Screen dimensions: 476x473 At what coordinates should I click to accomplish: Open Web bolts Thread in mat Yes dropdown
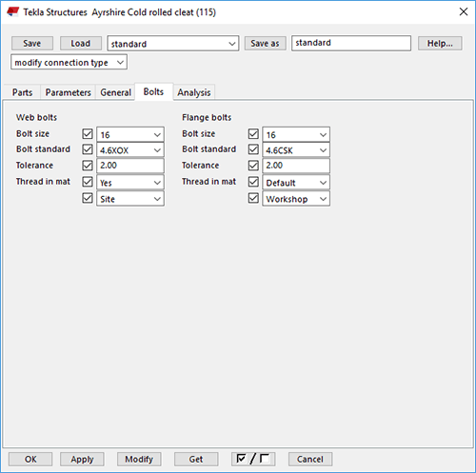click(130, 183)
